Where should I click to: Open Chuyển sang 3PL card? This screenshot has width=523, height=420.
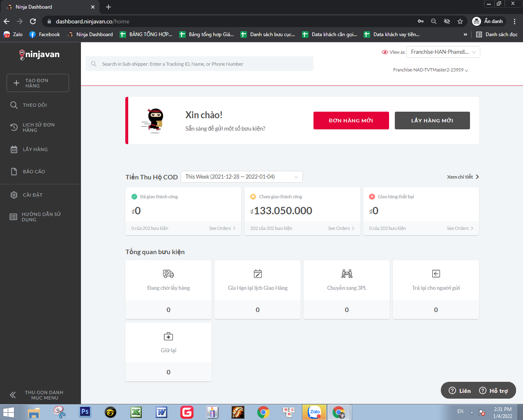coord(347,289)
